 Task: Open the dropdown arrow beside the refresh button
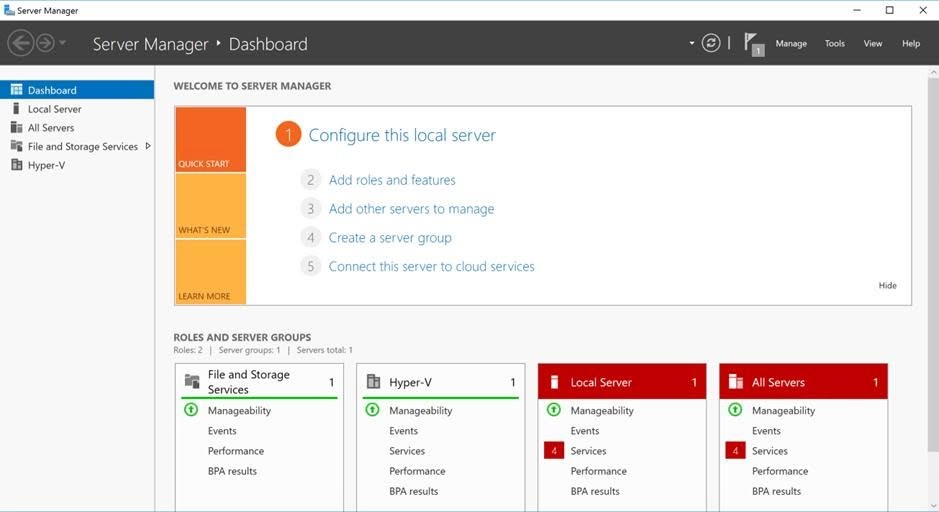692,43
